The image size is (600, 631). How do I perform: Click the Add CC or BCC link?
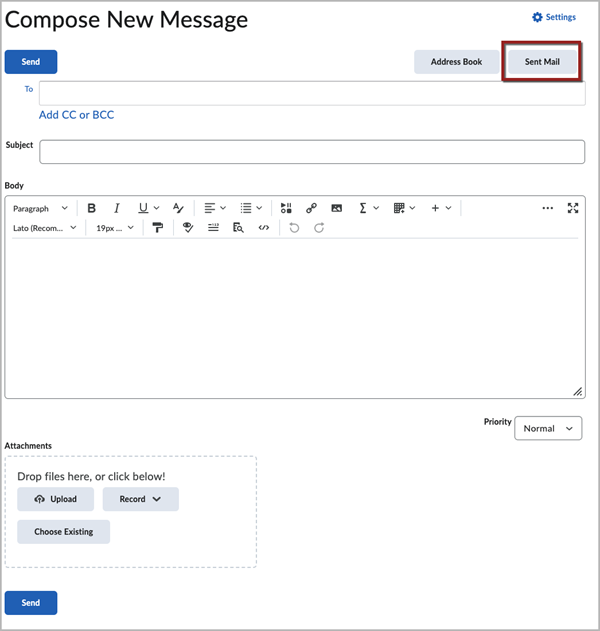(76, 115)
